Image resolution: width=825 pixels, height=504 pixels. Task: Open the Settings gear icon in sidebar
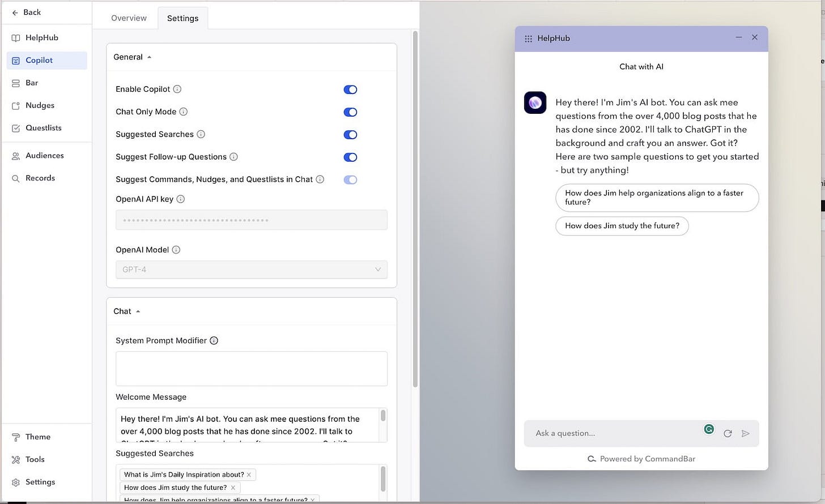tap(16, 482)
